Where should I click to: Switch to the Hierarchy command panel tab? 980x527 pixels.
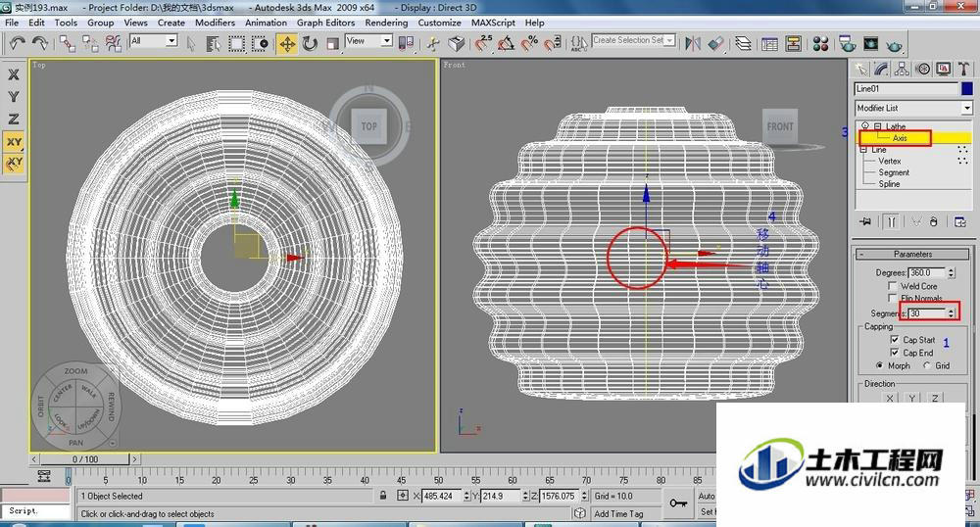point(902,69)
